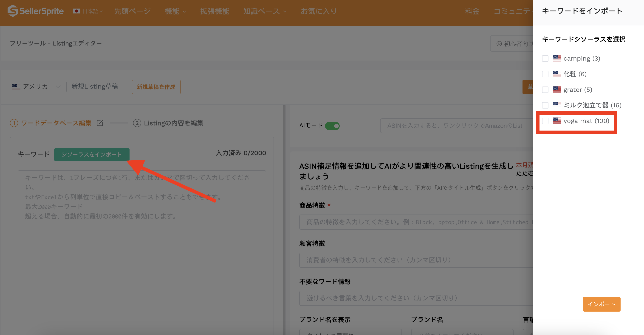Click the US flag next to ミルク泡立て器
This screenshot has height=335, width=644.
click(557, 105)
